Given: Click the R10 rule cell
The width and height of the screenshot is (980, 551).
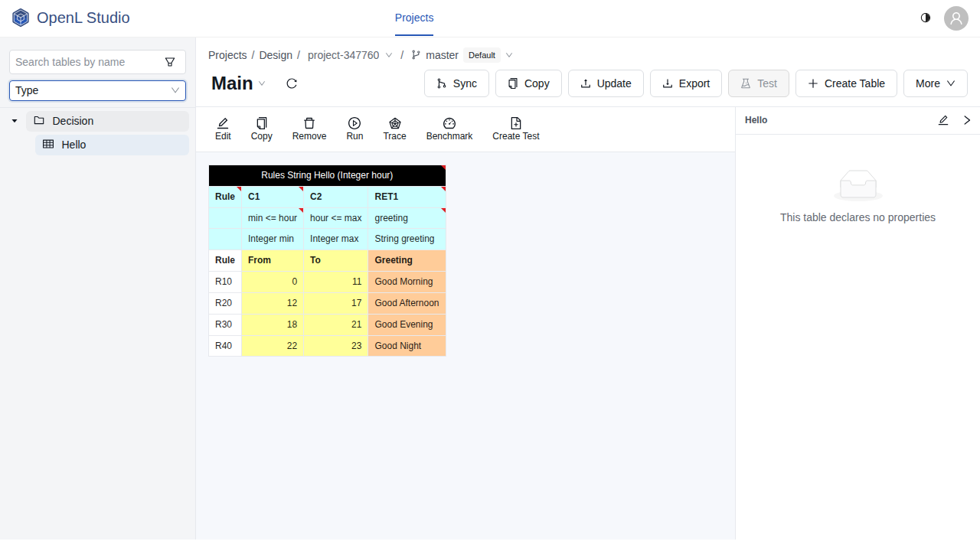Looking at the screenshot, I should 225,282.
